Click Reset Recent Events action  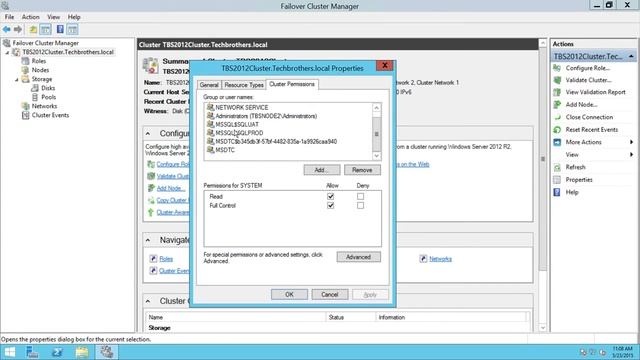591,129
